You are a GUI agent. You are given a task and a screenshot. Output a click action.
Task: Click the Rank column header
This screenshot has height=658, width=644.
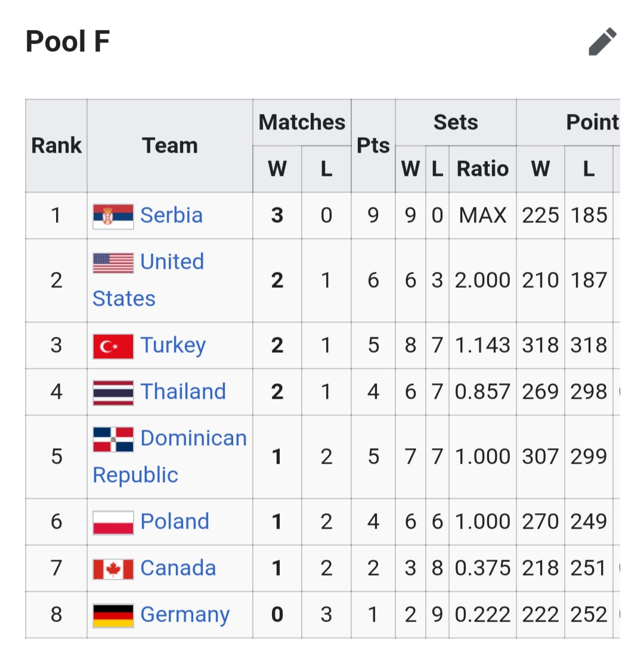click(x=56, y=145)
